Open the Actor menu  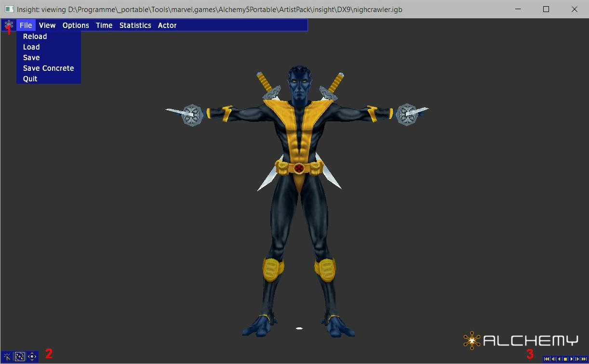(x=167, y=25)
